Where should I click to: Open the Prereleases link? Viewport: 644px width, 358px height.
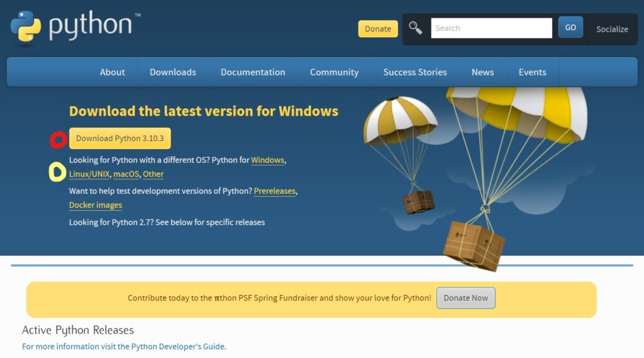(x=275, y=191)
